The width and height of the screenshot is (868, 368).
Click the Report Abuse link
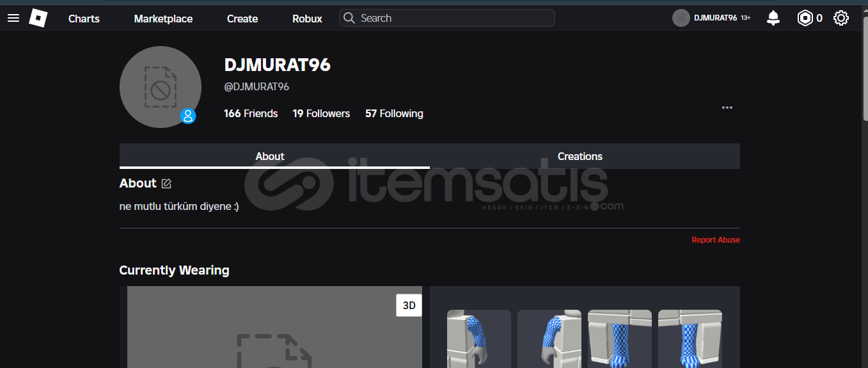pyautogui.click(x=715, y=240)
